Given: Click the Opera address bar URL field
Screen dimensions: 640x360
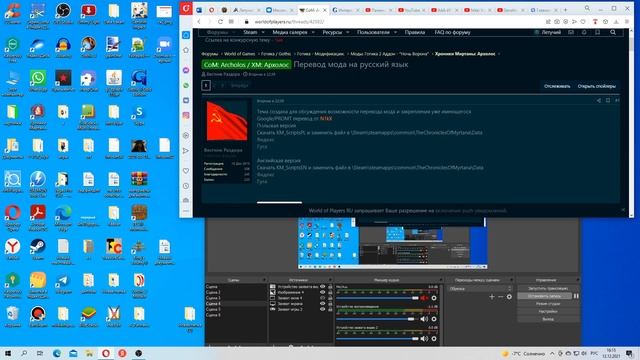Looking at the screenshot, I should [392, 22].
